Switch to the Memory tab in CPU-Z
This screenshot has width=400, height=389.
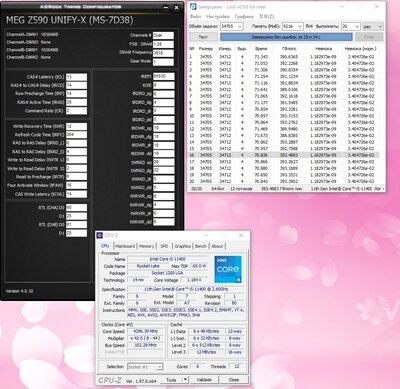tap(146, 246)
